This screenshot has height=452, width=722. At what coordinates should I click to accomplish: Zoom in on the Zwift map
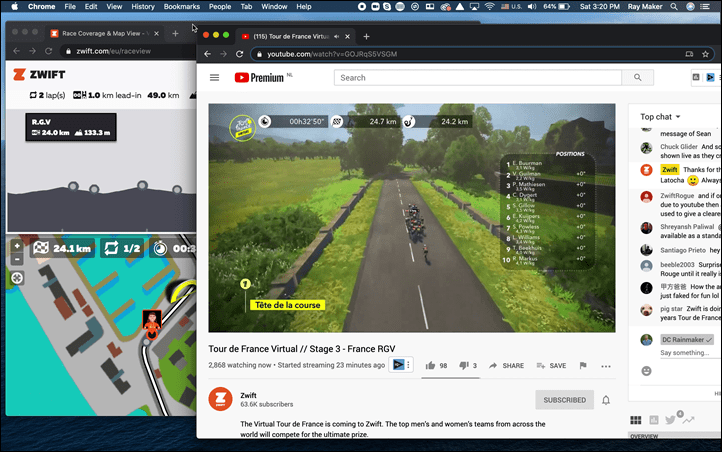17,246
